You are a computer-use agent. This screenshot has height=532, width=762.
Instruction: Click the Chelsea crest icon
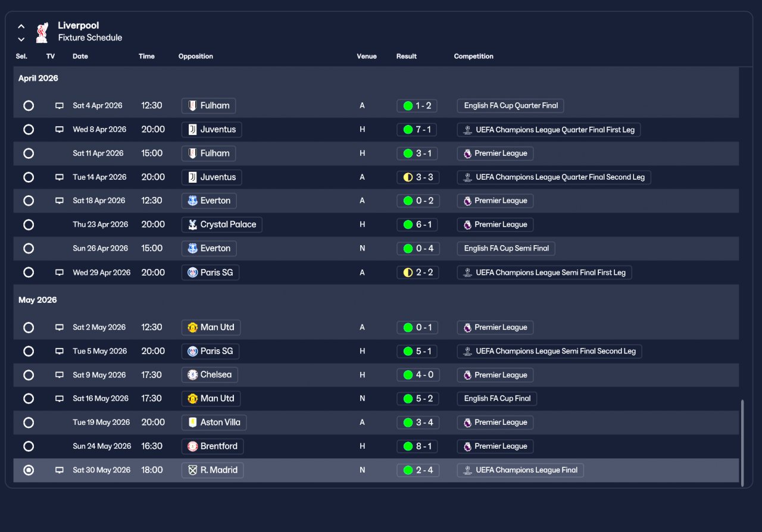(192, 375)
